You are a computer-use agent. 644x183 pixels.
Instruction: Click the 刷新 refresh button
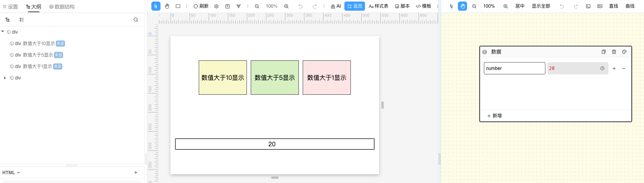[x=201, y=6]
